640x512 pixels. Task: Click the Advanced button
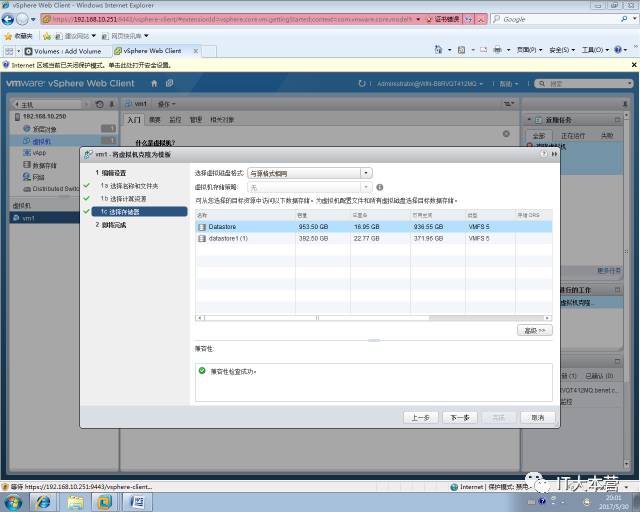tap(535, 330)
